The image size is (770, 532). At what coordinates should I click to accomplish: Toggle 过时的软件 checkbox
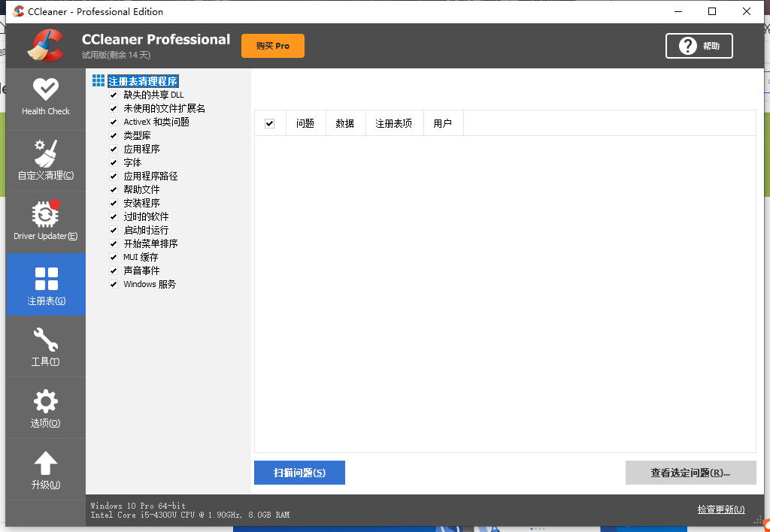pos(114,216)
